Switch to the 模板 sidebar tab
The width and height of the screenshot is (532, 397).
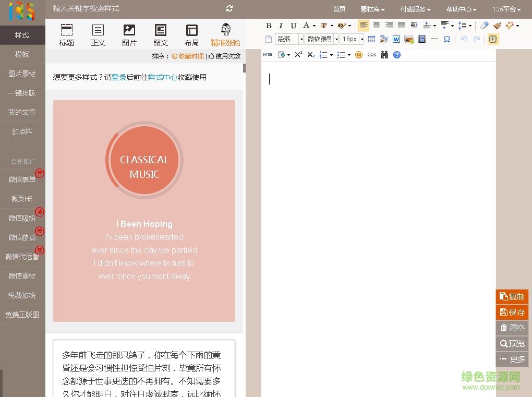point(22,54)
